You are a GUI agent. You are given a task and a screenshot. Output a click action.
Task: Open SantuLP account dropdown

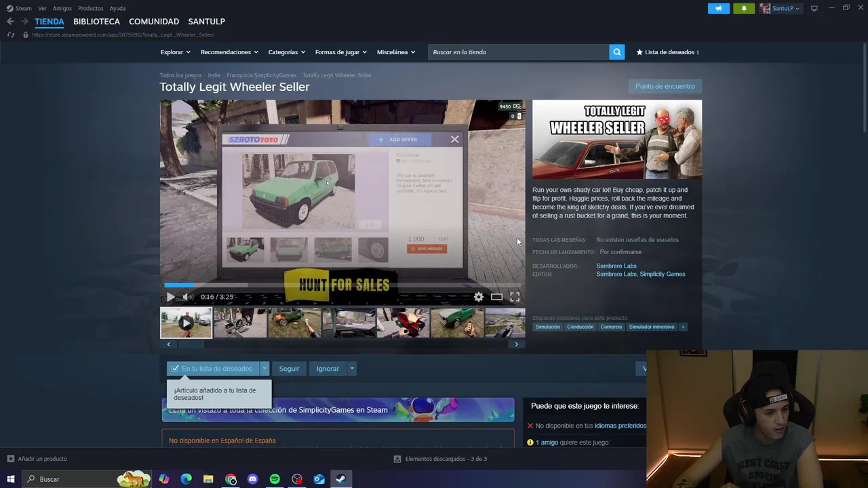pos(781,8)
